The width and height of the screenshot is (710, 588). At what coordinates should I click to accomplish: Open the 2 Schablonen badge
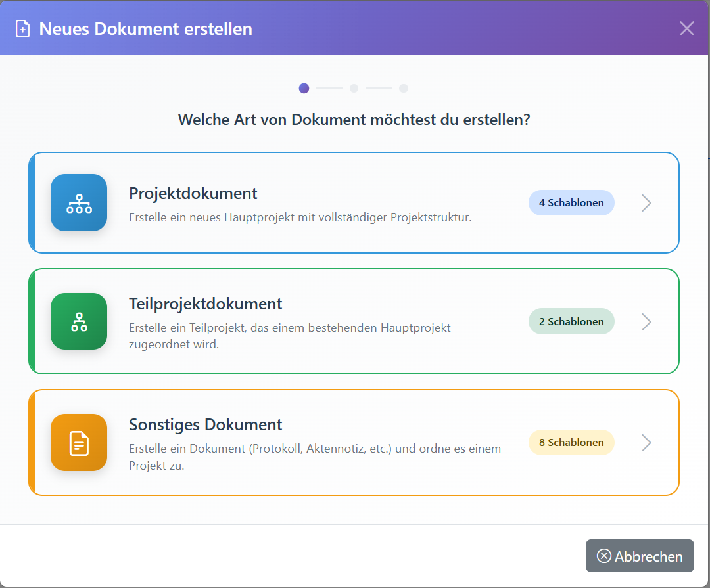571,321
